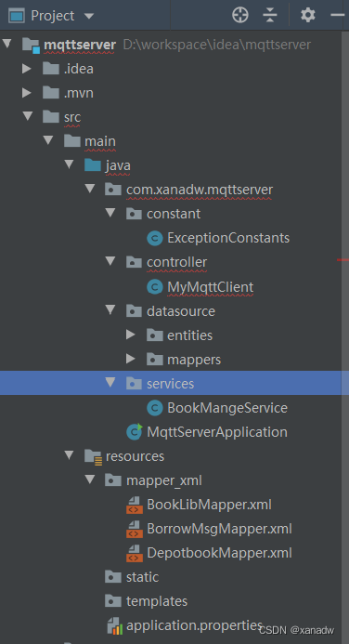Click the application.properties file icon
The width and height of the screenshot is (349, 644).
click(115, 625)
